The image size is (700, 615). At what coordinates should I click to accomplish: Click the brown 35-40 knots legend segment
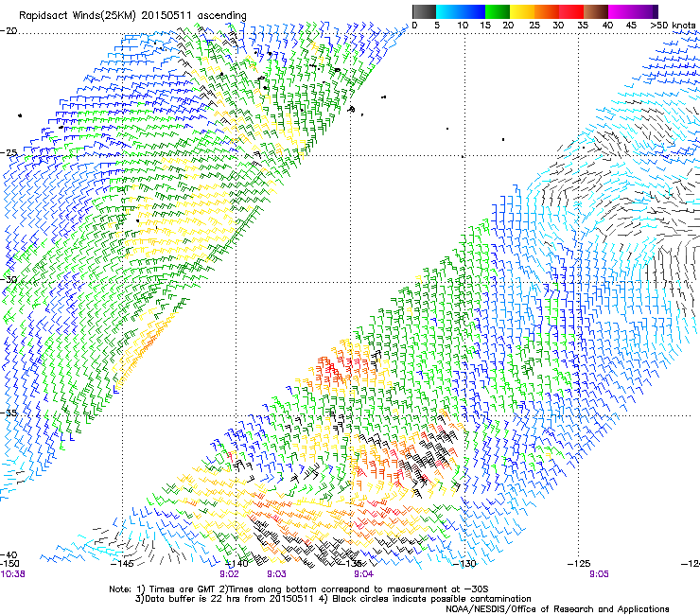point(596,11)
